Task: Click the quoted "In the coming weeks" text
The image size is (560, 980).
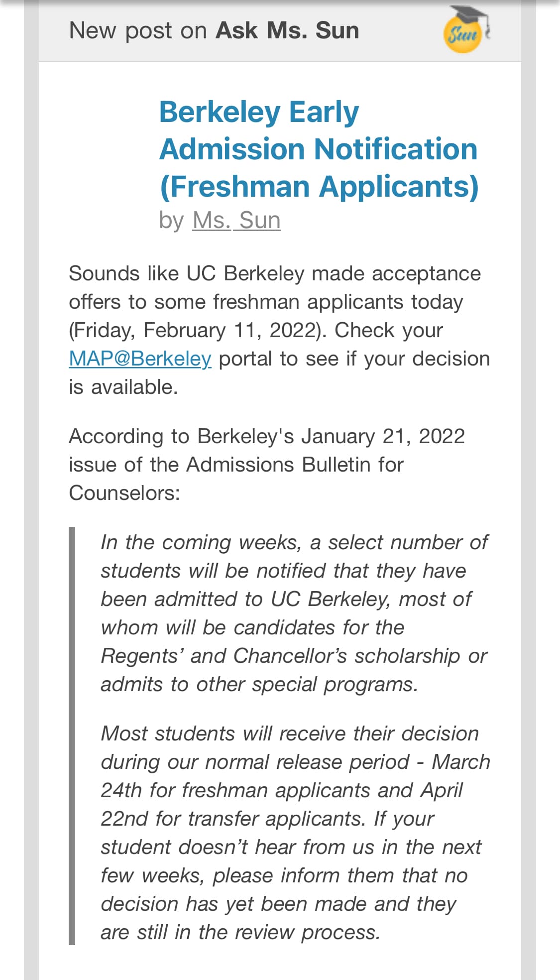Action: pos(201,542)
